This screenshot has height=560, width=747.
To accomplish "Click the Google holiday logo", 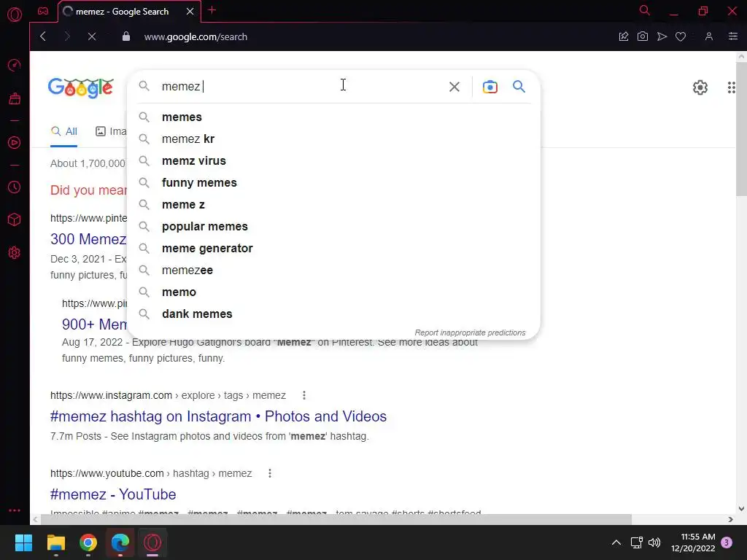I will [x=80, y=87].
